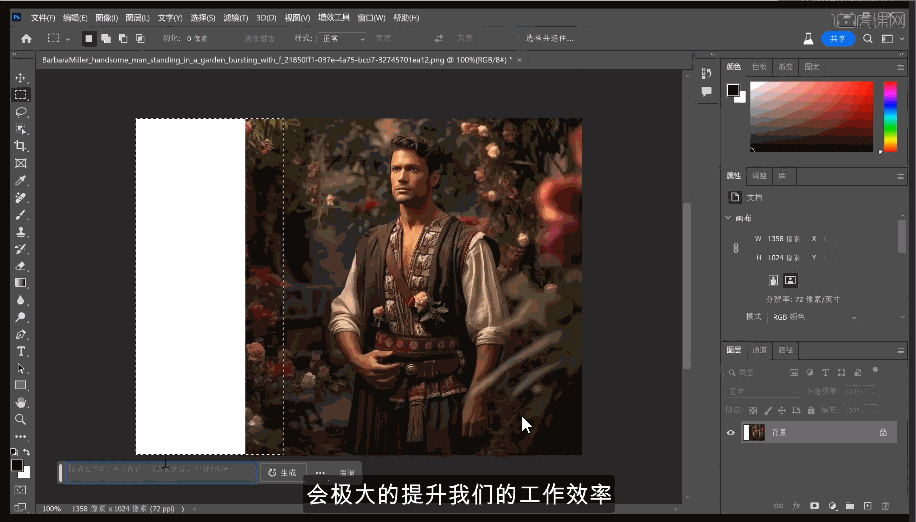This screenshot has height=522, width=916.
Task: Open the 图层(L) layer menu
Action: tap(137, 18)
